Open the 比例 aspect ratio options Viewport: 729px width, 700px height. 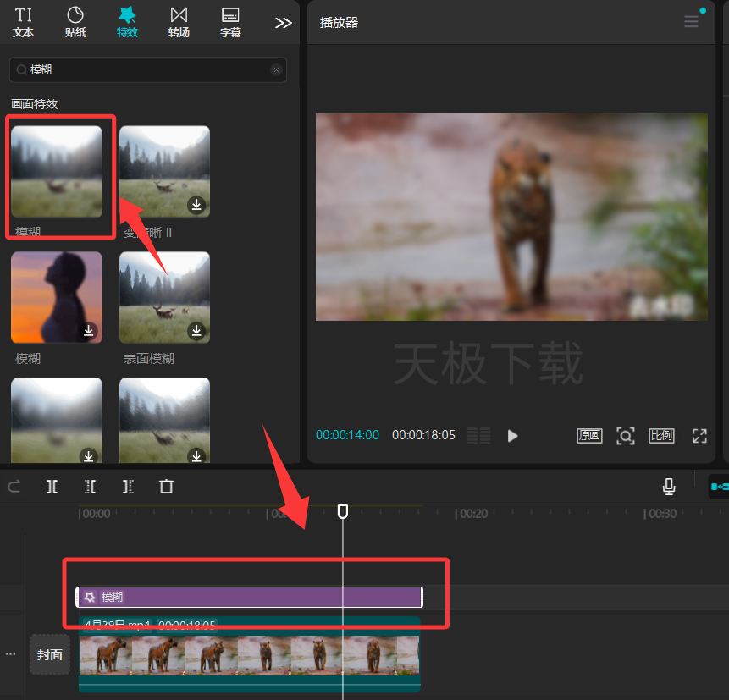click(x=661, y=436)
